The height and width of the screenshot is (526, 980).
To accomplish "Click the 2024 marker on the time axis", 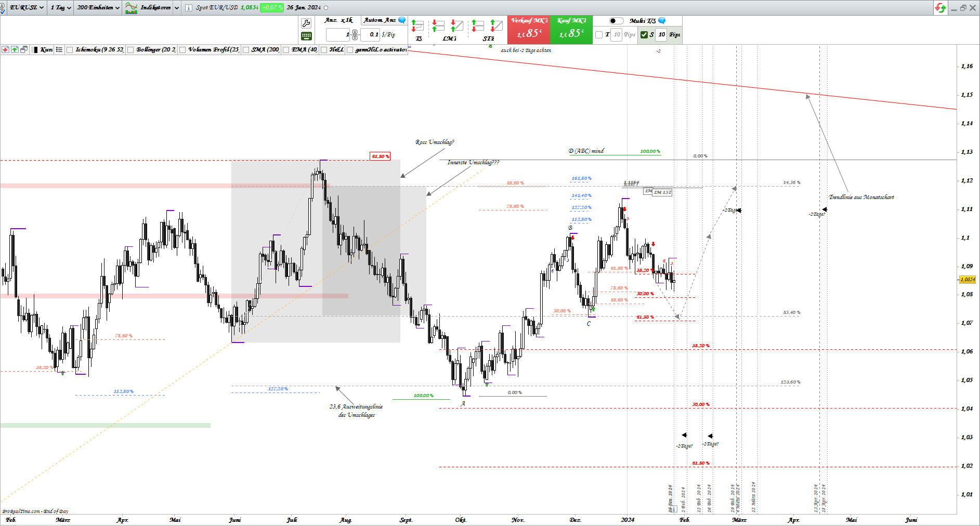I will 628,520.
